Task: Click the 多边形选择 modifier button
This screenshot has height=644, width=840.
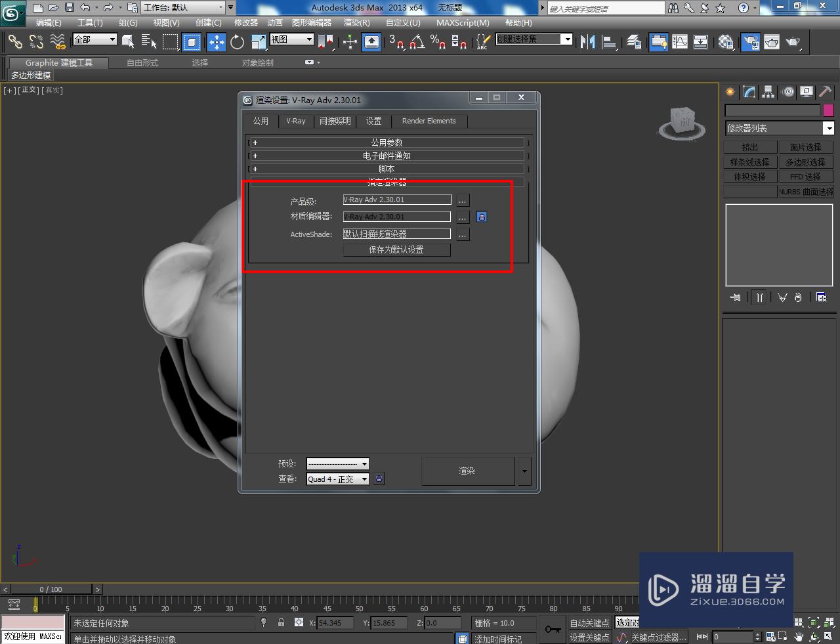Action: (x=806, y=162)
